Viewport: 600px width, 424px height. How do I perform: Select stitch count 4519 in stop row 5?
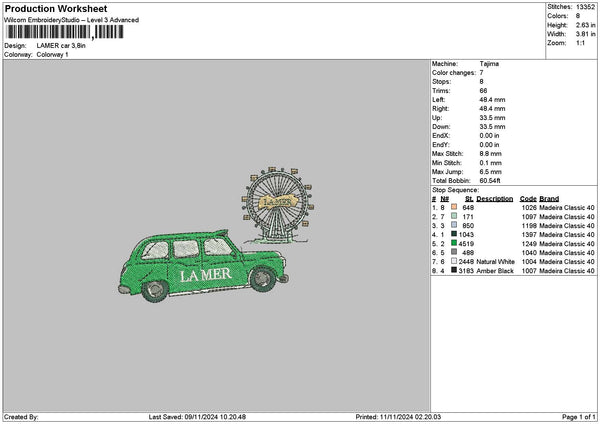coord(466,244)
